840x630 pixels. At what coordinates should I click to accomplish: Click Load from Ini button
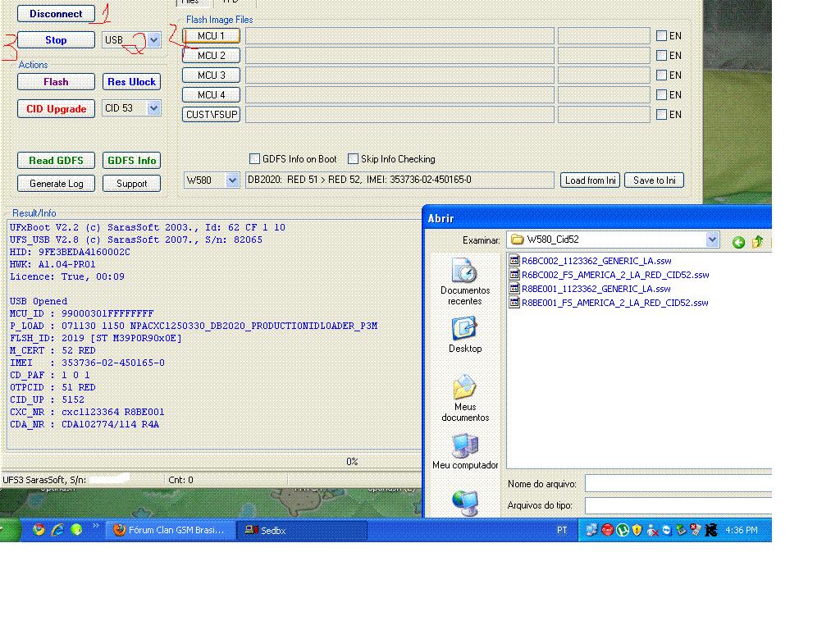coord(591,180)
